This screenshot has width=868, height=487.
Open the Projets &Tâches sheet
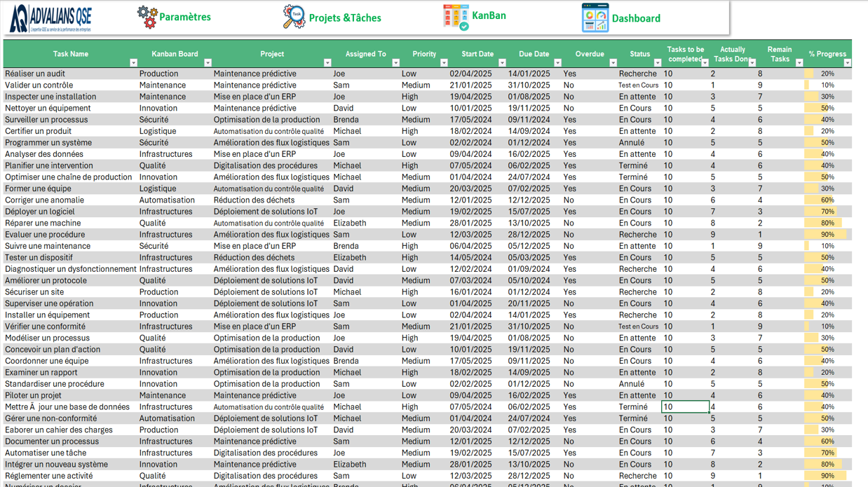coord(345,18)
